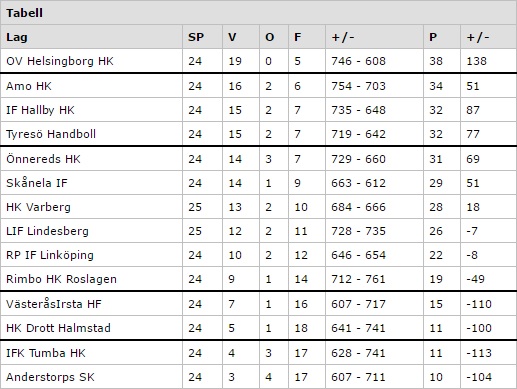
Task: Open Anderstorps SK team entry
Action: 50,377
